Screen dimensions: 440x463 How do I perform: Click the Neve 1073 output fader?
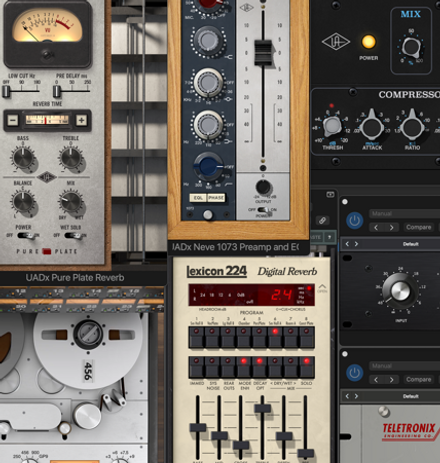(x=263, y=53)
